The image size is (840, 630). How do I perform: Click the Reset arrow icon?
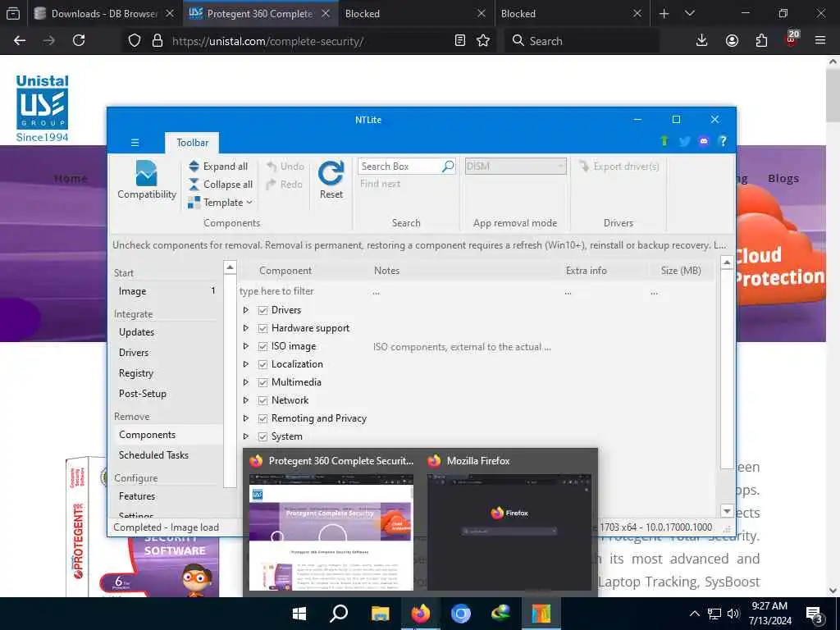pos(331,173)
